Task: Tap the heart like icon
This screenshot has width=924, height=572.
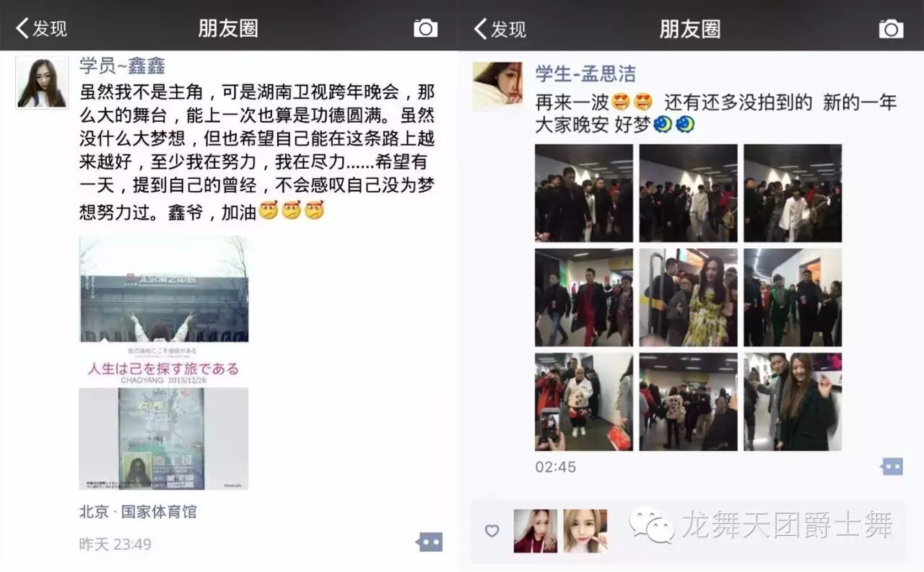Action: (x=492, y=531)
